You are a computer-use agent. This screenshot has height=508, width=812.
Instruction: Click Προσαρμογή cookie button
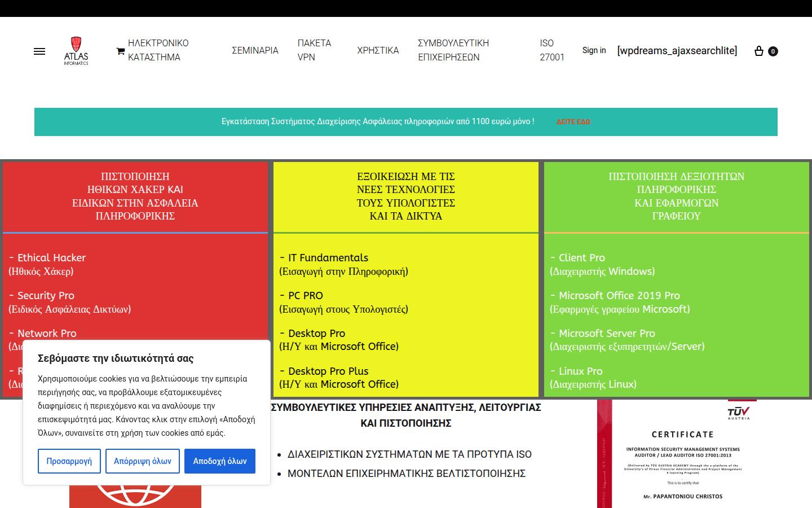69,461
